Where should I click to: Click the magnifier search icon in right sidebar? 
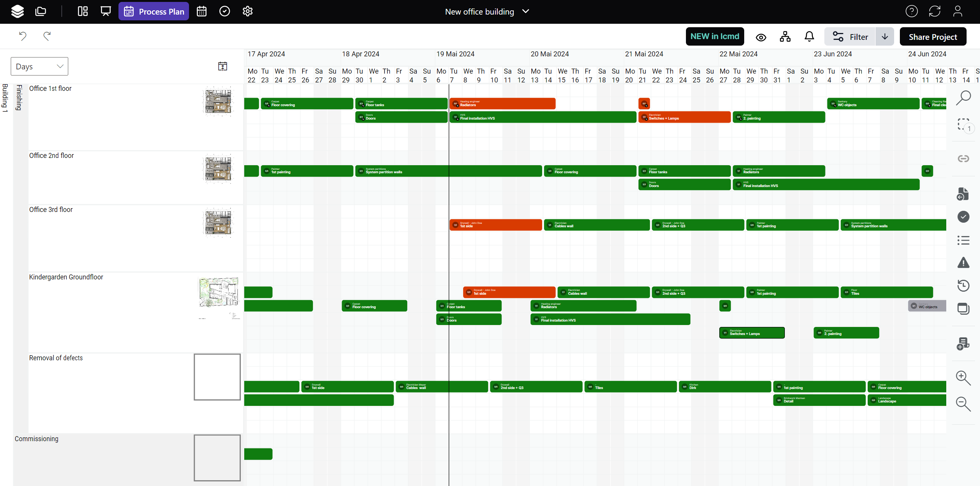tap(963, 98)
